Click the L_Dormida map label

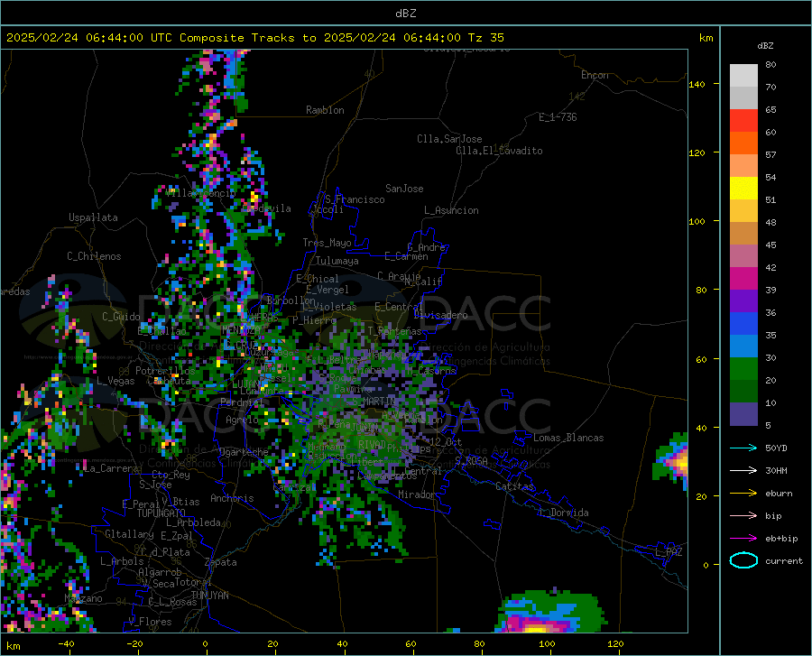564,513
